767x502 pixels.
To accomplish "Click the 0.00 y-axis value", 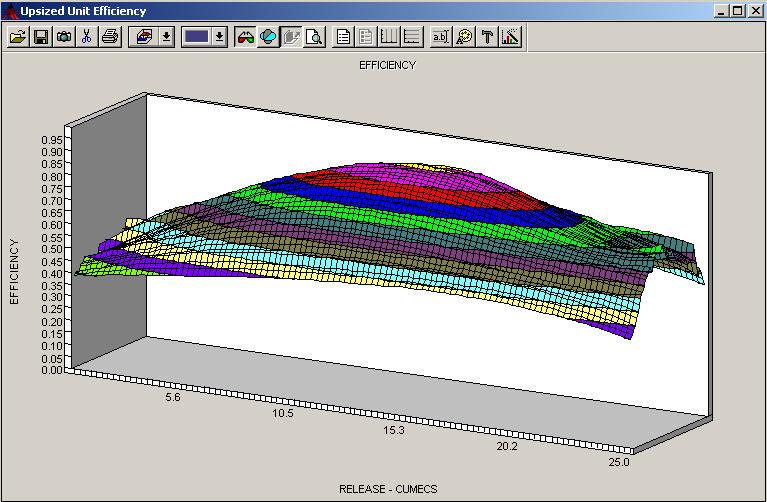I will coord(52,370).
